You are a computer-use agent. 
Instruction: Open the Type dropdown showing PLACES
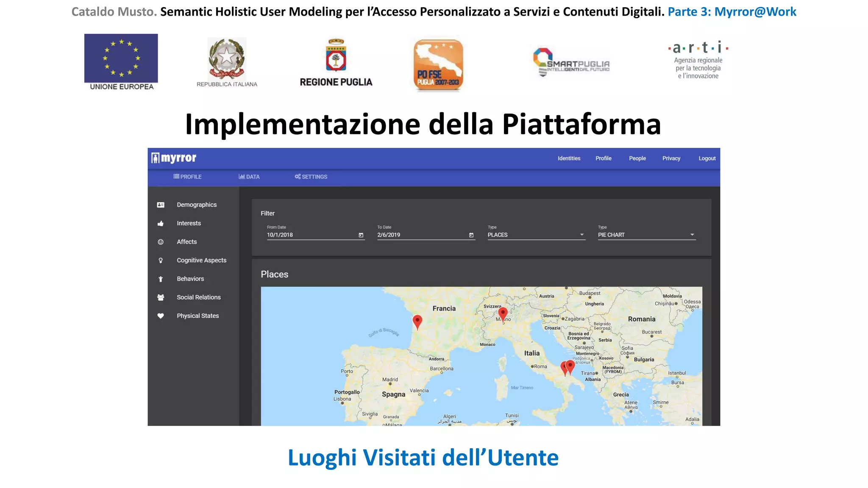click(x=537, y=235)
